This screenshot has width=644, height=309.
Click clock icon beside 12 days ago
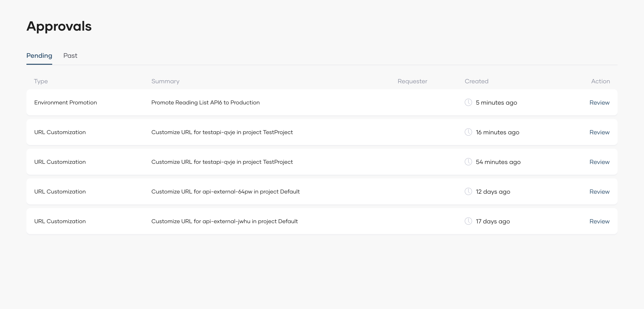click(x=468, y=192)
